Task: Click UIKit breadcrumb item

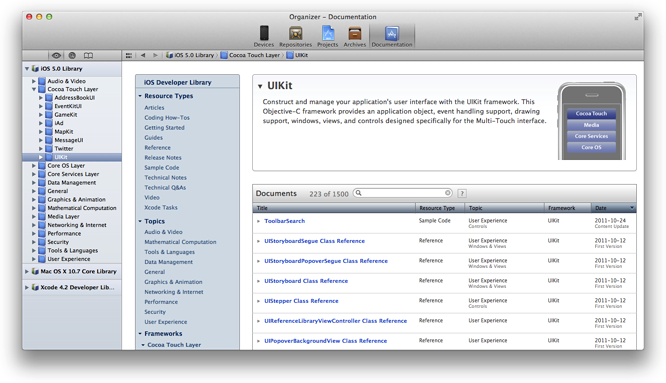Action: [x=297, y=55]
